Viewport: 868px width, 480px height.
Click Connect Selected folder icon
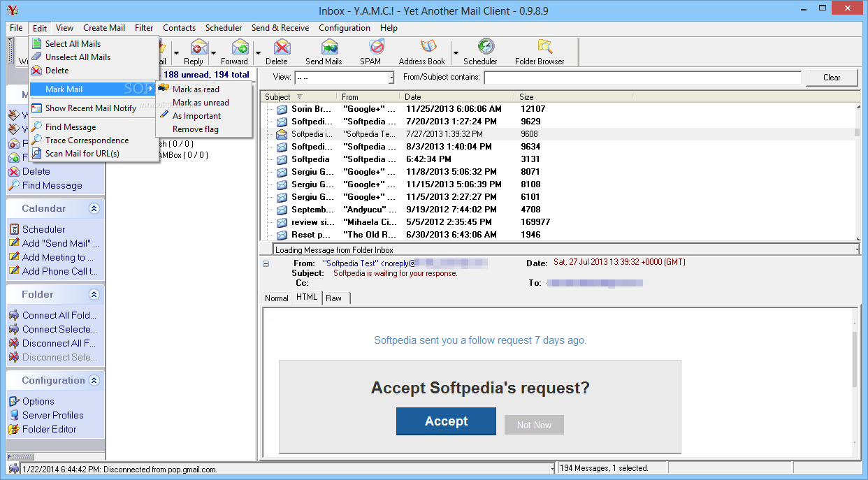coord(14,329)
